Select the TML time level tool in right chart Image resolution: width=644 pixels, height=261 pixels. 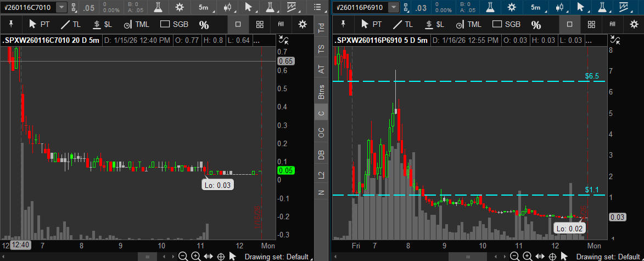pyautogui.click(x=466, y=24)
